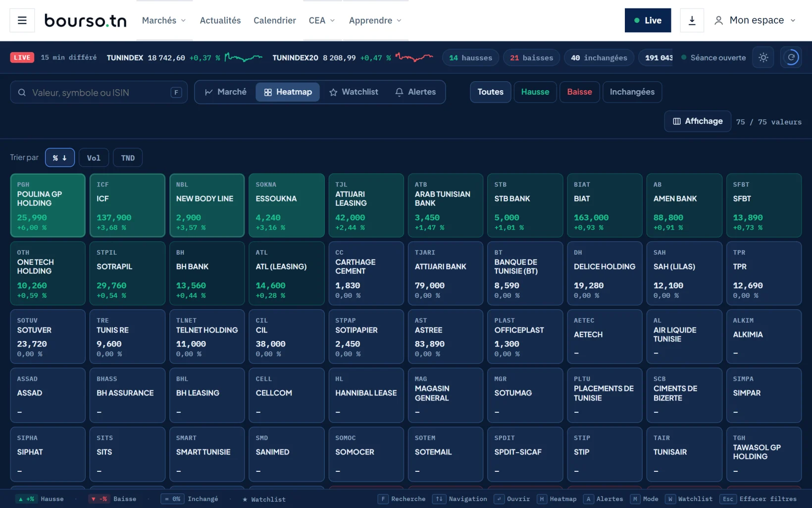812x508 pixels.
Task: Toggle light theme sun icon
Action: (x=763, y=57)
